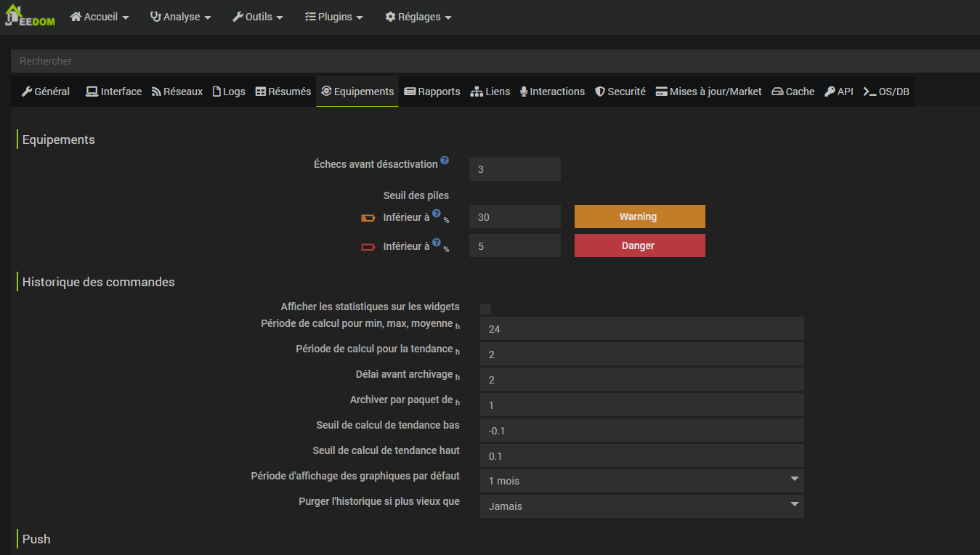Click the orange battery warning icon

[x=368, y=218]
